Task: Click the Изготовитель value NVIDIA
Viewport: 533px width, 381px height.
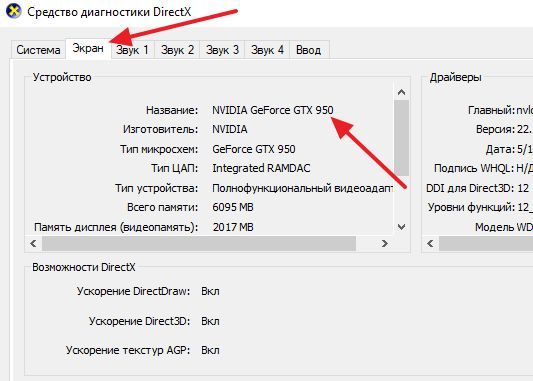Action: pyautogui.click(x=230, y=129)
